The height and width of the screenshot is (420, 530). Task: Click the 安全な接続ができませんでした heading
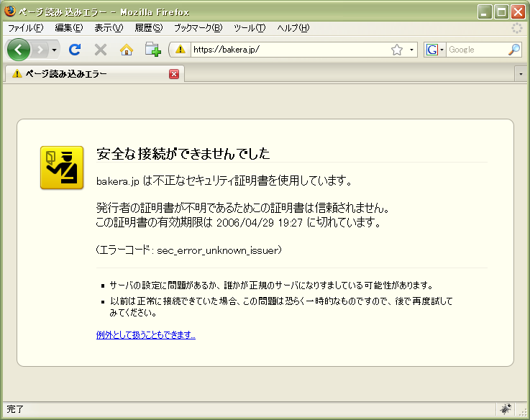[x=183, y=153]
